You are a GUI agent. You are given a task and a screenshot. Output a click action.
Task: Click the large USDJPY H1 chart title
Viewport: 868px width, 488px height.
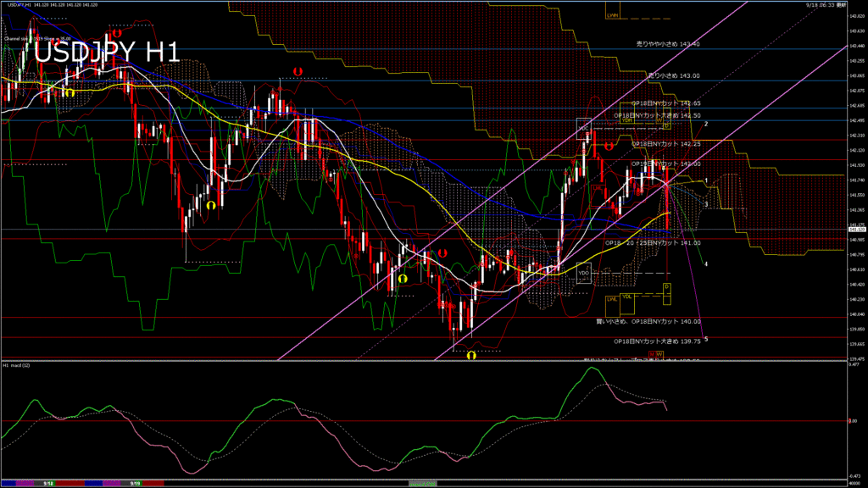coord(107,52)
